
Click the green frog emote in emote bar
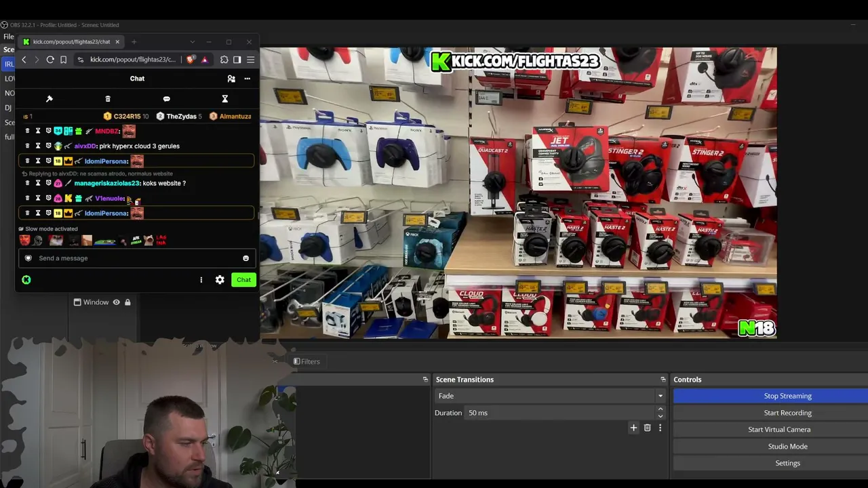pyautogui.click(x=104, y=241)
